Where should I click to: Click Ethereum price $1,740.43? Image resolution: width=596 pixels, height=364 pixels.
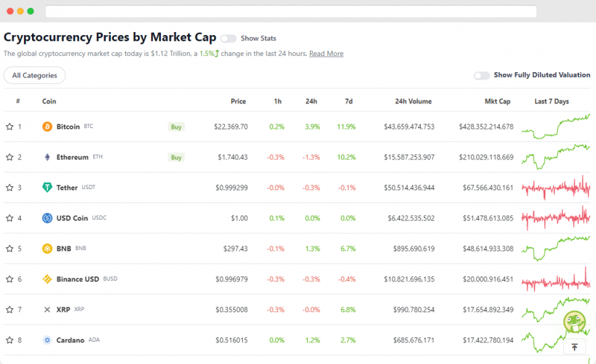click(x=232, y=157)
